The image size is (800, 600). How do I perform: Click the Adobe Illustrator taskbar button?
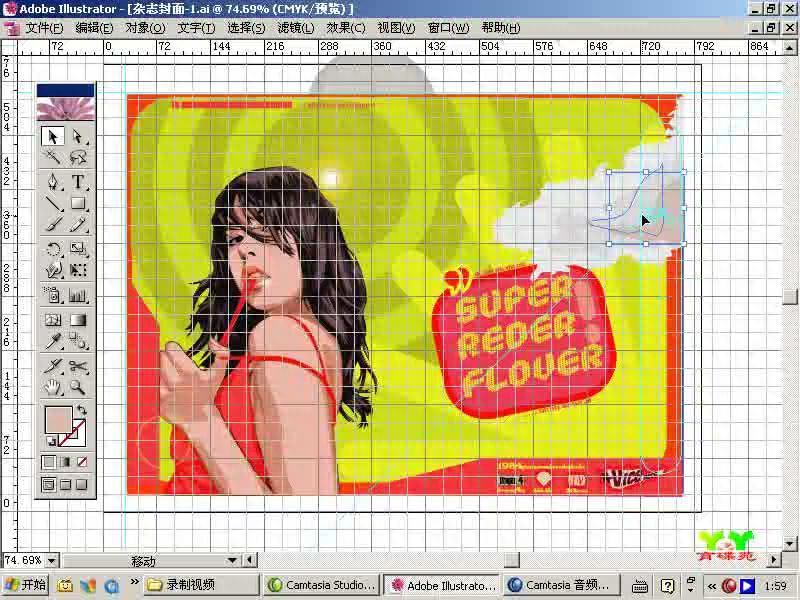tap(442, 585)
